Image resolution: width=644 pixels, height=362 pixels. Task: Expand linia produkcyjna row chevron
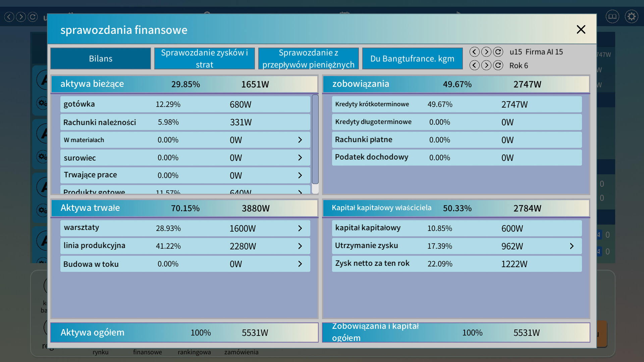point(300,246)
